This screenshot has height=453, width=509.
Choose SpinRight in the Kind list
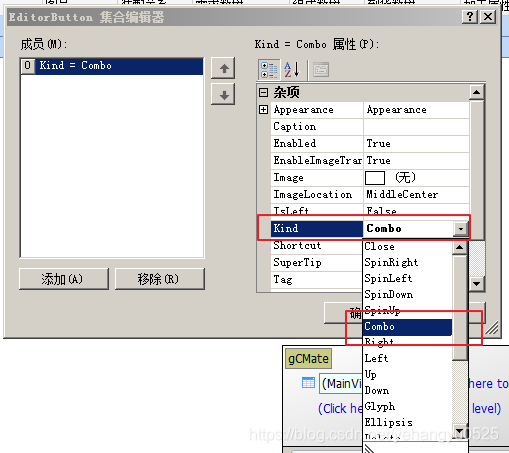click(407, 262)
